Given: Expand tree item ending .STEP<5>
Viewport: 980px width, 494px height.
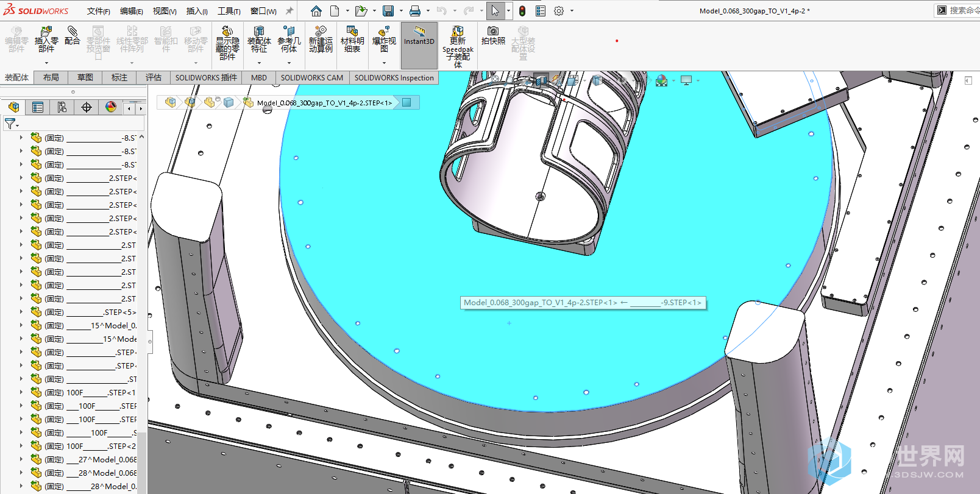Looking at the screenshot, I should [21, 312].
